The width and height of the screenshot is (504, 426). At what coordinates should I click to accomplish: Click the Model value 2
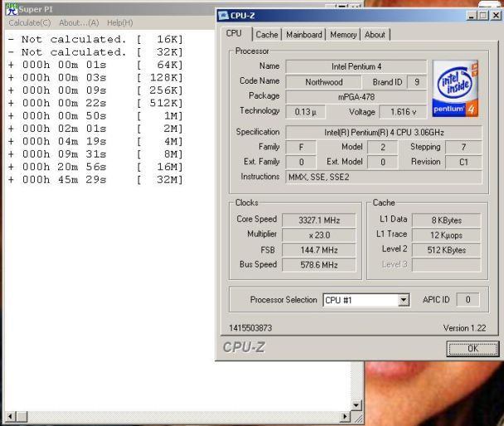click(x=382, y=148)
